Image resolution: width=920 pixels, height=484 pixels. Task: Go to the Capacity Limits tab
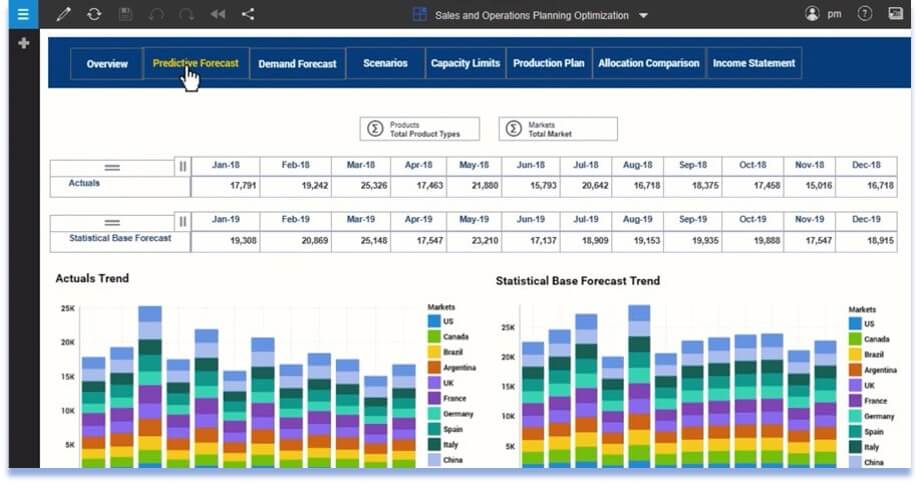click(465, 63)
